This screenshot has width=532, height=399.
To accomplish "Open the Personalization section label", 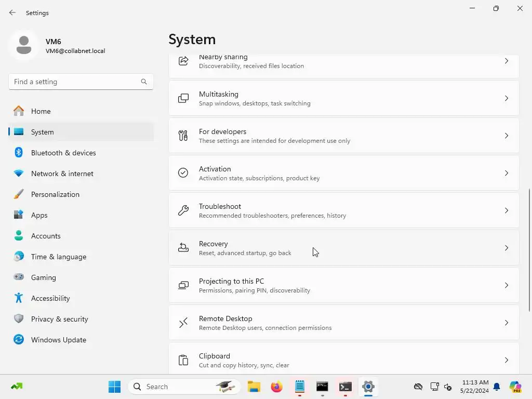I will [x=55, y=194].
